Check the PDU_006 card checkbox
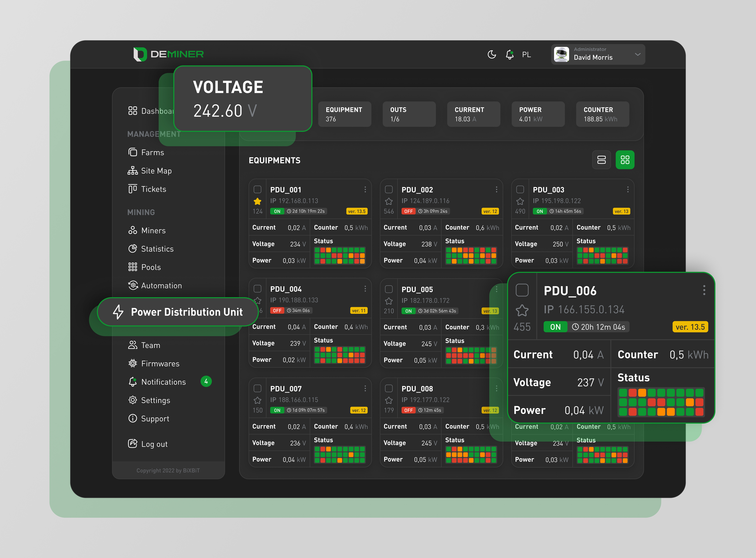 [x=522, y=290]
